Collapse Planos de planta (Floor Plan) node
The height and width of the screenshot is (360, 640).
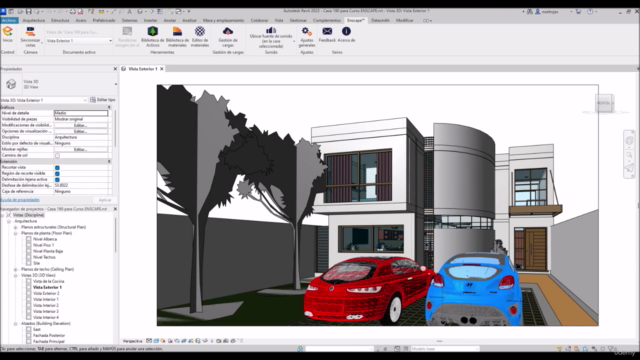[x=16, y=233]
